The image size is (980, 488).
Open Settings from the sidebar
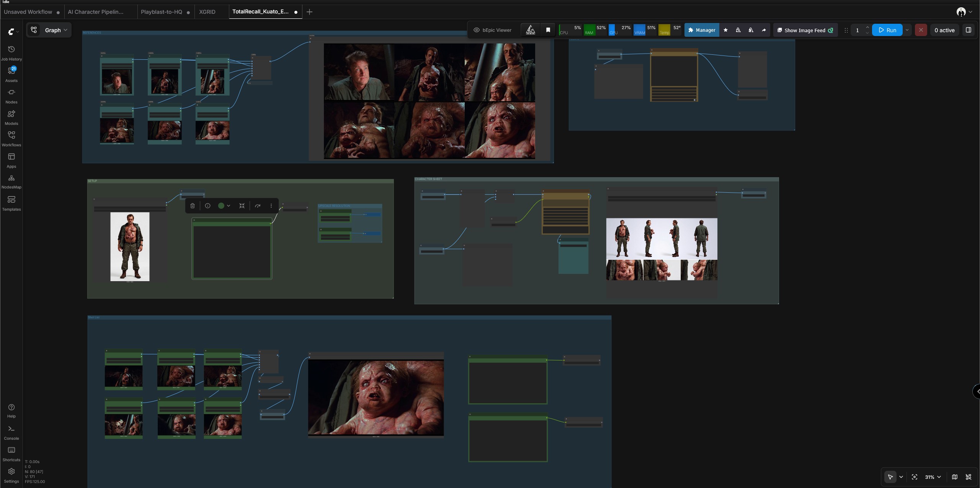pyautogui.click(x=11, y=475)
